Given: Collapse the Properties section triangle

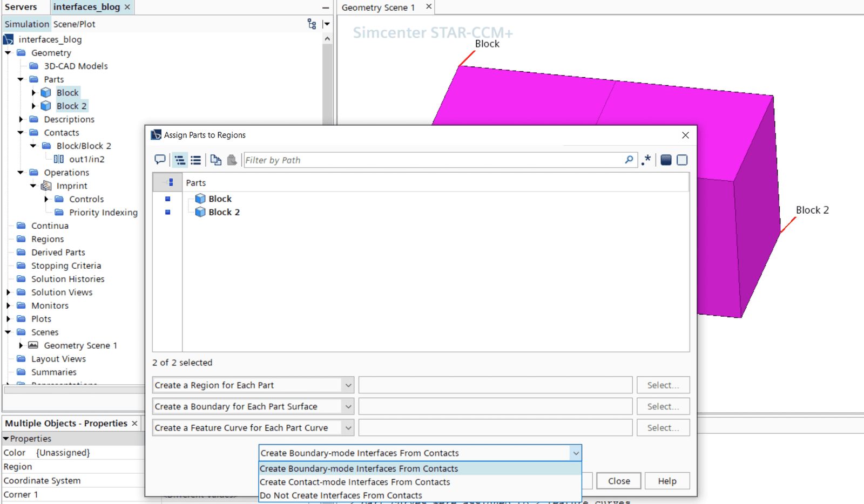Looking at the screenshot, I should coord(6,439).
